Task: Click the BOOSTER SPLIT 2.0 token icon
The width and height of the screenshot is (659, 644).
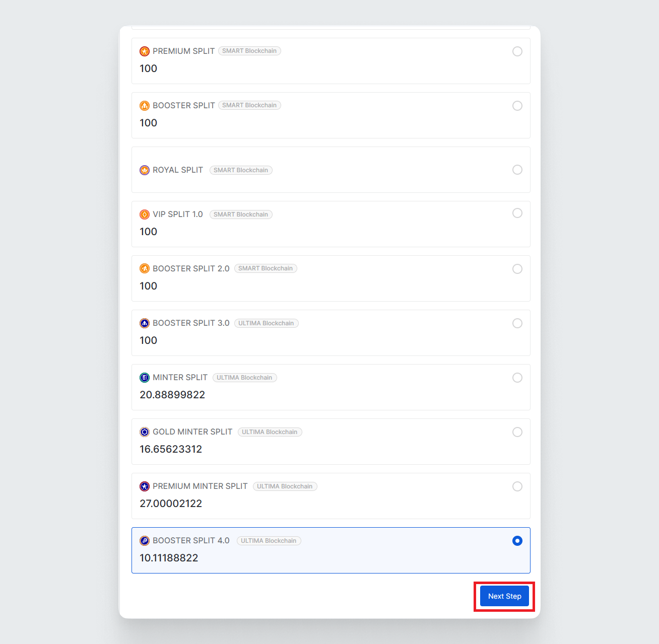Action: coord(145,269)
